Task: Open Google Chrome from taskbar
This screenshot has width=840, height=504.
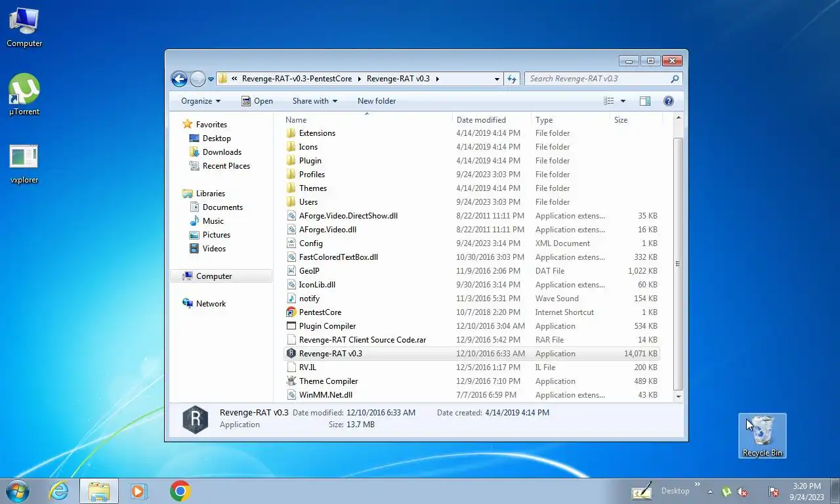Action: 180,491
